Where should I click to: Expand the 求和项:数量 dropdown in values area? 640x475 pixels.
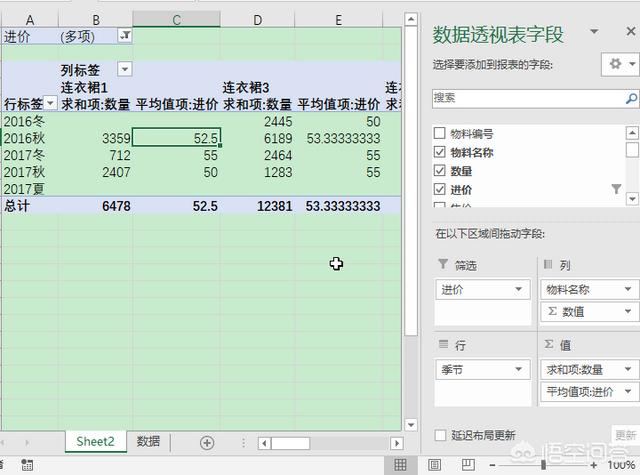click(x=629, y=369)
